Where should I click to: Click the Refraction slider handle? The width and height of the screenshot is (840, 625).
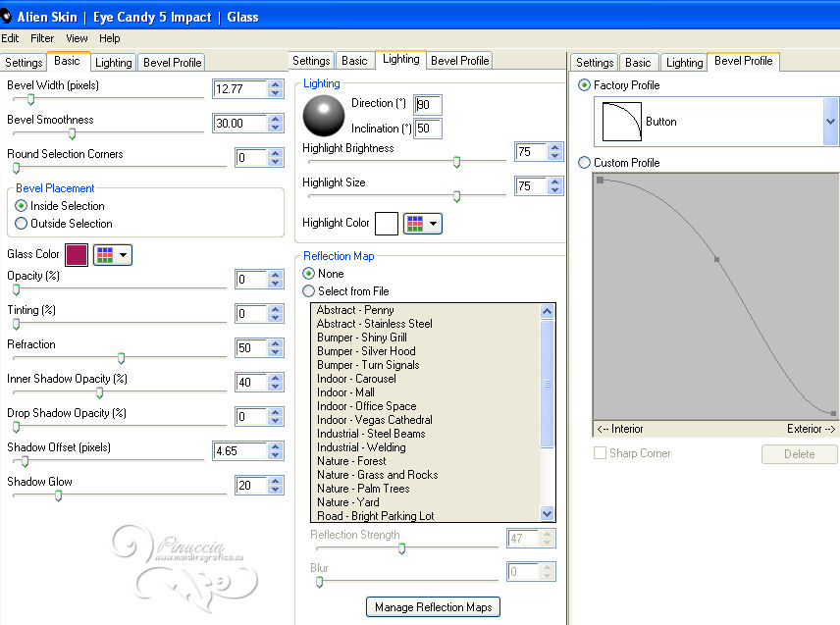pos(121,358)
